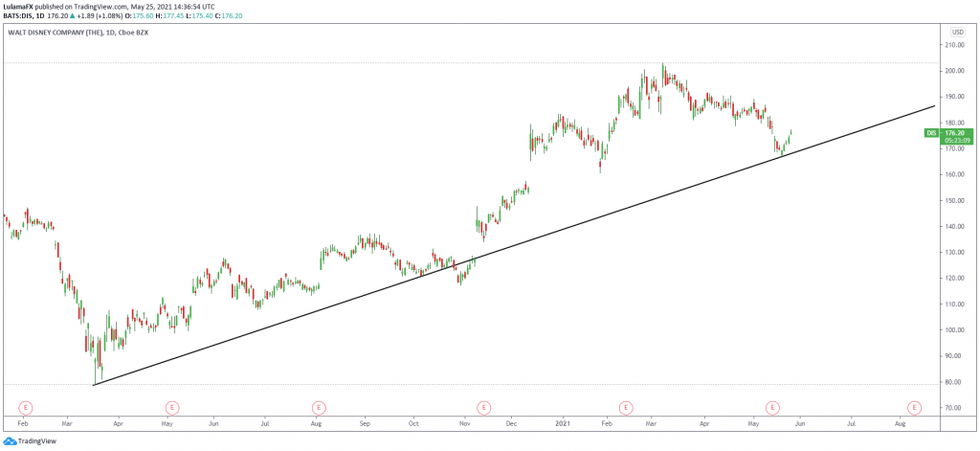
Task: Click the earnings E marker at February 2020
Action: (25, 408)
